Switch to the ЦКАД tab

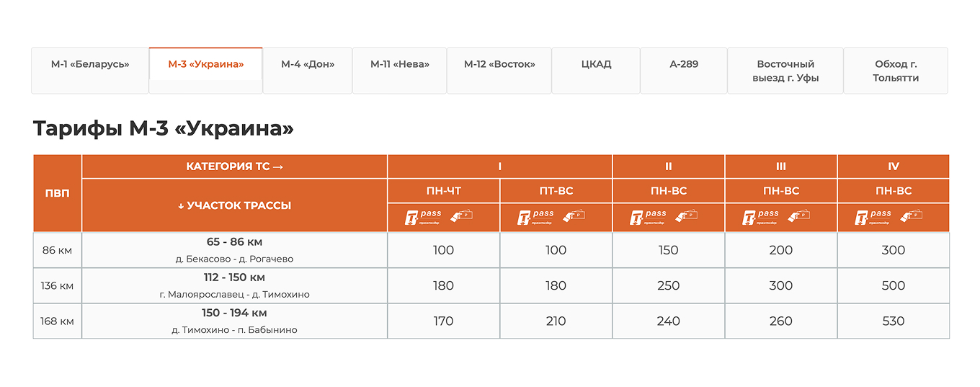point(596,64)
